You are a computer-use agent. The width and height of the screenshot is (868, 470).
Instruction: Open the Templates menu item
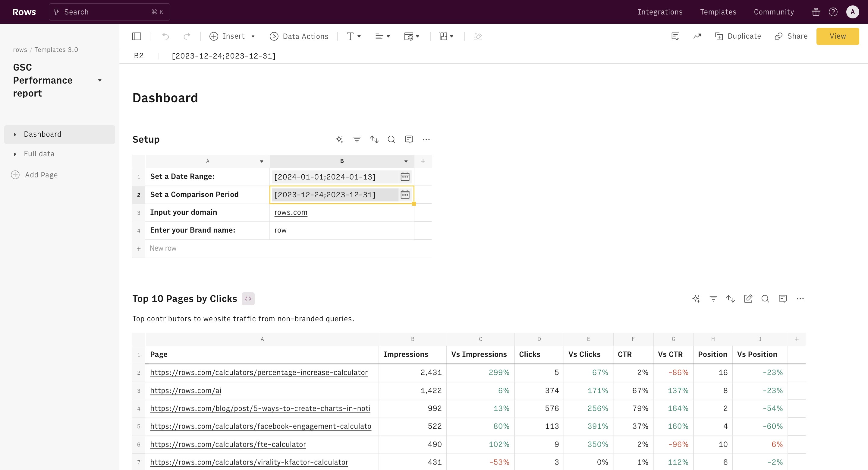click(x=718, y=12)
